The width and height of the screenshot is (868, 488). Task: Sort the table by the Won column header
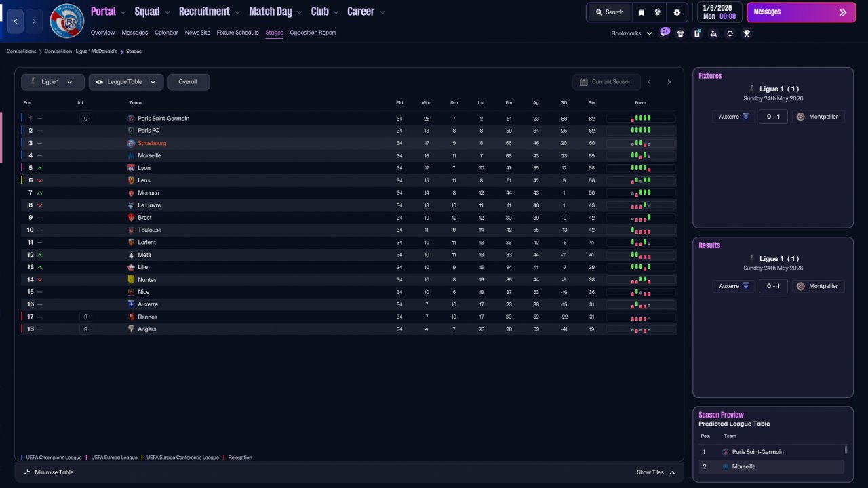pyautogui.click(x=427, y=103)
